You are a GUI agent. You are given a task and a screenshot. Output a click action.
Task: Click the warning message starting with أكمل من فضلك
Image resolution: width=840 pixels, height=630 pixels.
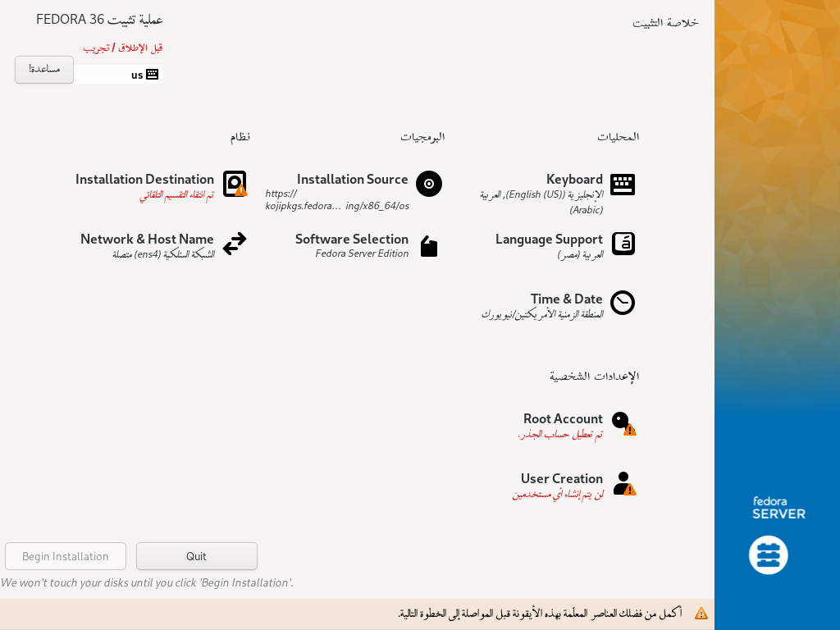(540, 614)
